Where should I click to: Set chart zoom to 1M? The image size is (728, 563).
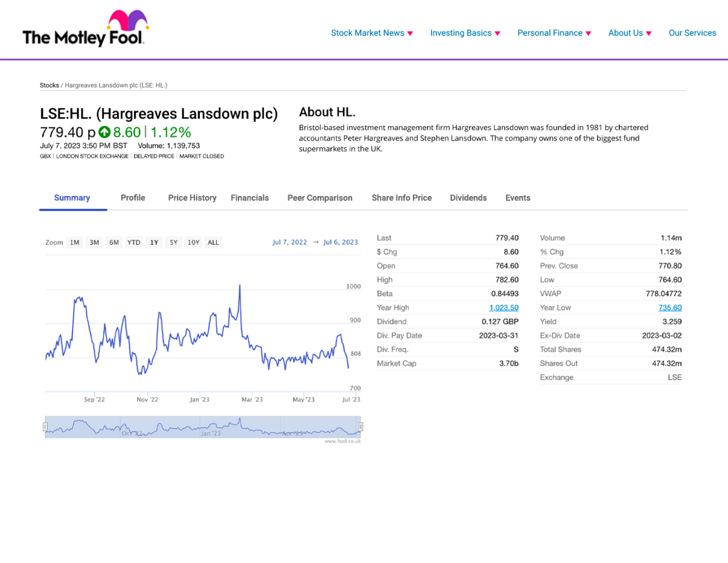point(74,243)
